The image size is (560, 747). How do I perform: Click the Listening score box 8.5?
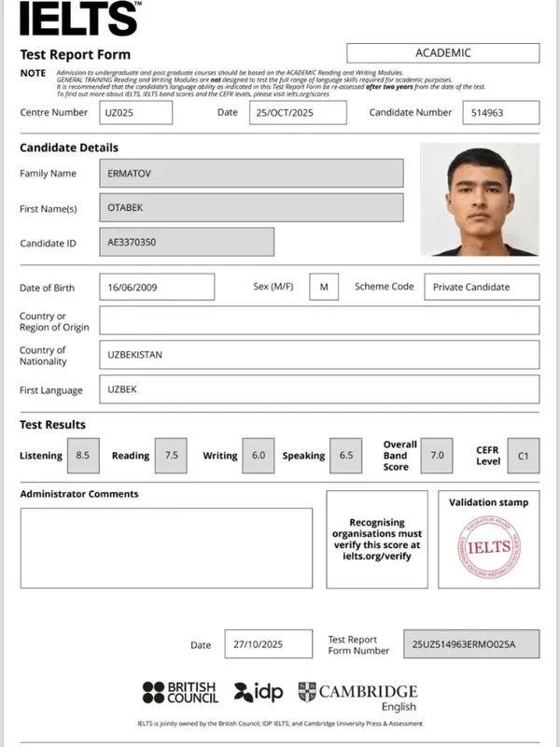pyautogui.click(x=83, y=456)
